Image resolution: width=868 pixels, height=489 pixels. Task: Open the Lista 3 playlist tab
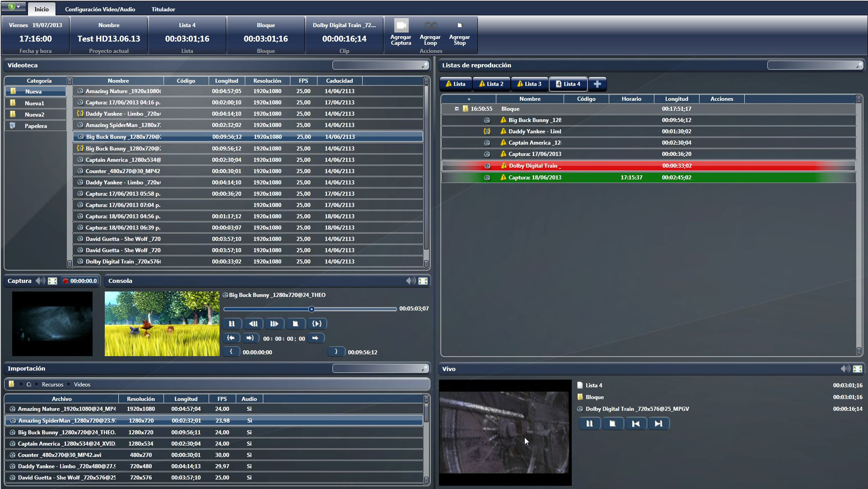[529, 84]
